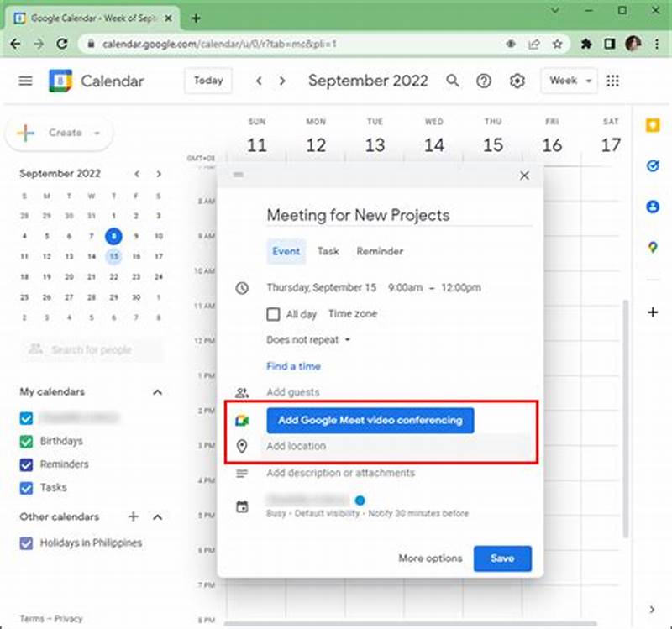Disable the Holidays in Philippines calendar
This screenshot has height=629, width=672.
pos(25,543)
